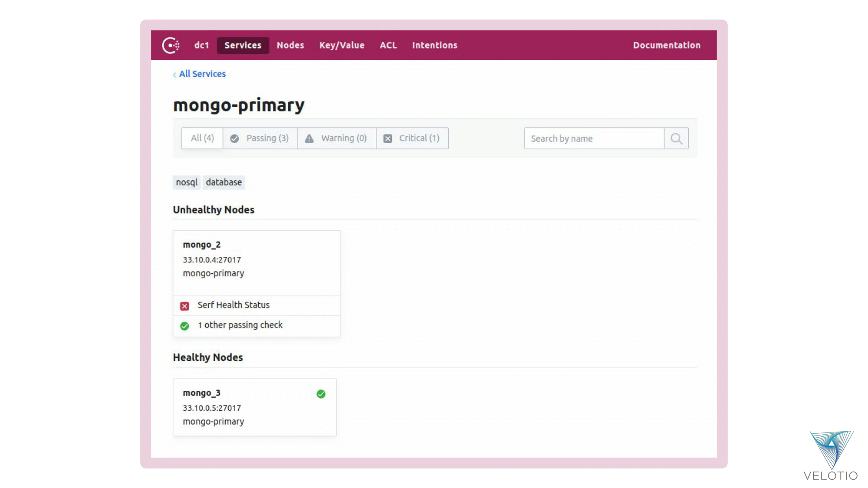The width and height of the screenshot is (868, 488).
Task: Go to the ACL tab
Action: click(388, 45)
